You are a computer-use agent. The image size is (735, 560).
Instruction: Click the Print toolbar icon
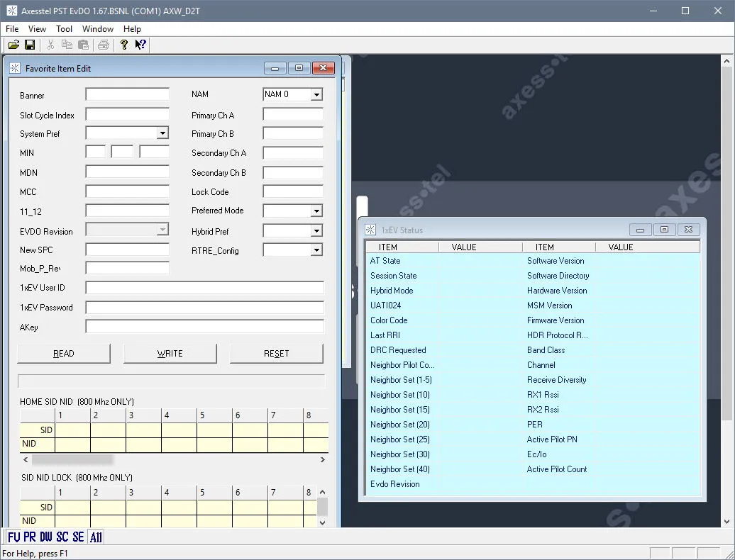click(x=104, y=45)
